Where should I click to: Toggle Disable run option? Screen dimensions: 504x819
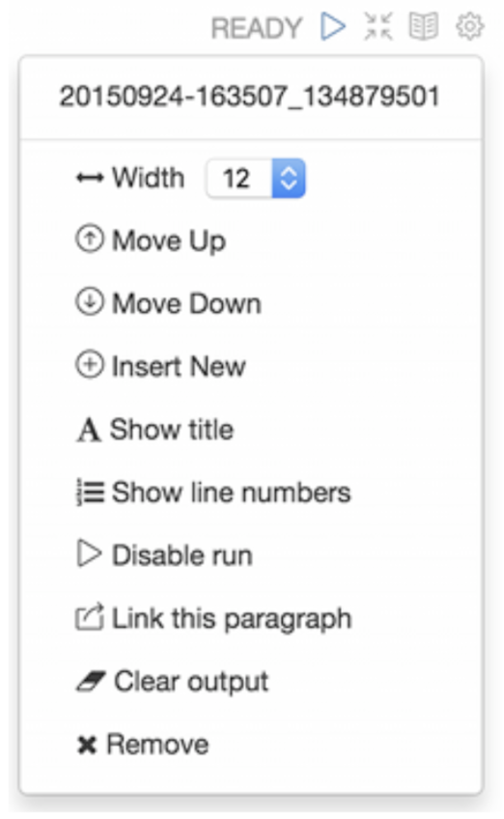164,554
